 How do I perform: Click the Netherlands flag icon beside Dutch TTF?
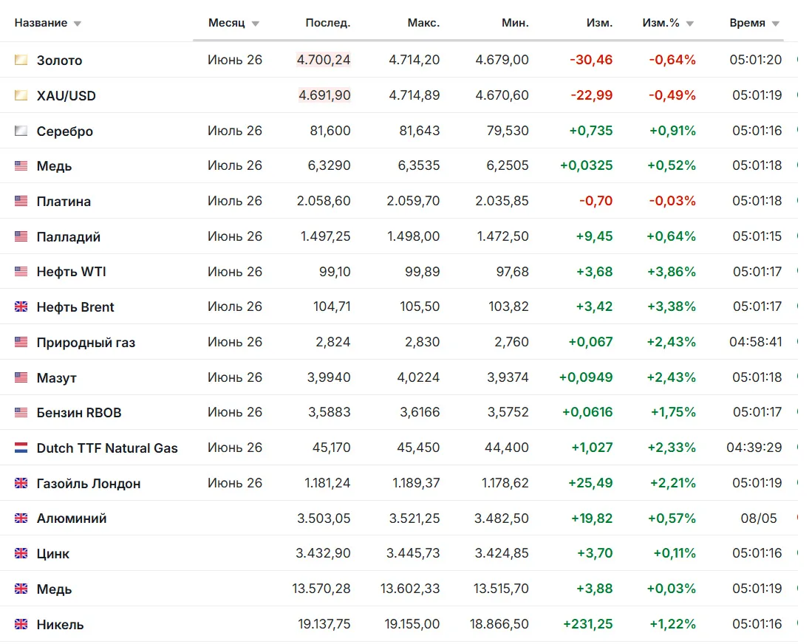click(x=21, y=448)
